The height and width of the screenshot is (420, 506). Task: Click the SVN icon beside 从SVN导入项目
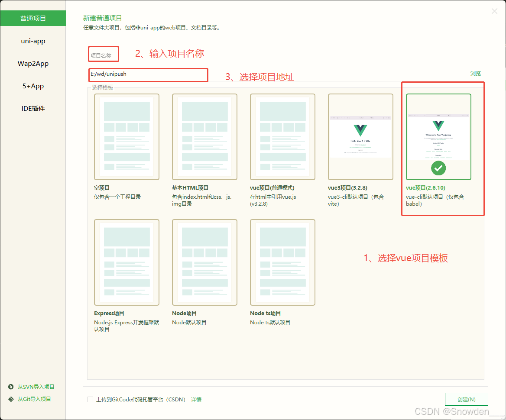coord(11,387)
